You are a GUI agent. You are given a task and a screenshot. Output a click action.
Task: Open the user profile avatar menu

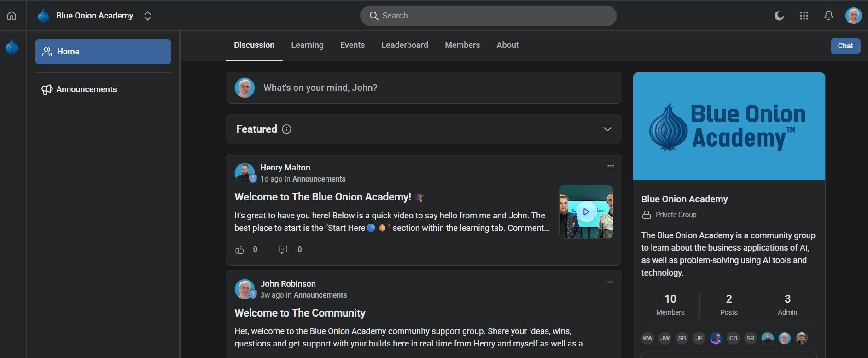[x=853, y=16]
